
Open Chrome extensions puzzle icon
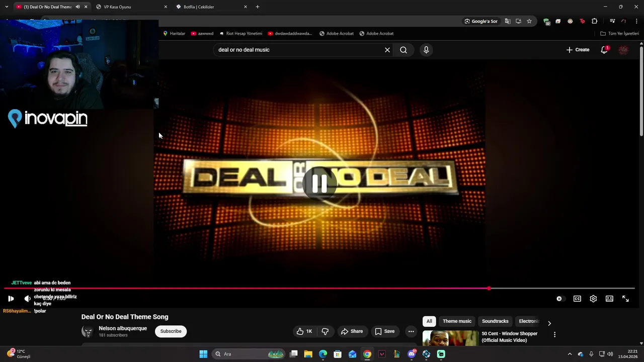[595, 21]
